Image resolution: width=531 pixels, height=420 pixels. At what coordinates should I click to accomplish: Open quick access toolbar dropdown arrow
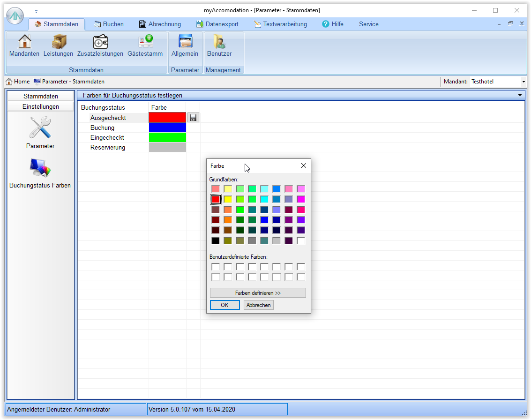[x=36, y=11]
